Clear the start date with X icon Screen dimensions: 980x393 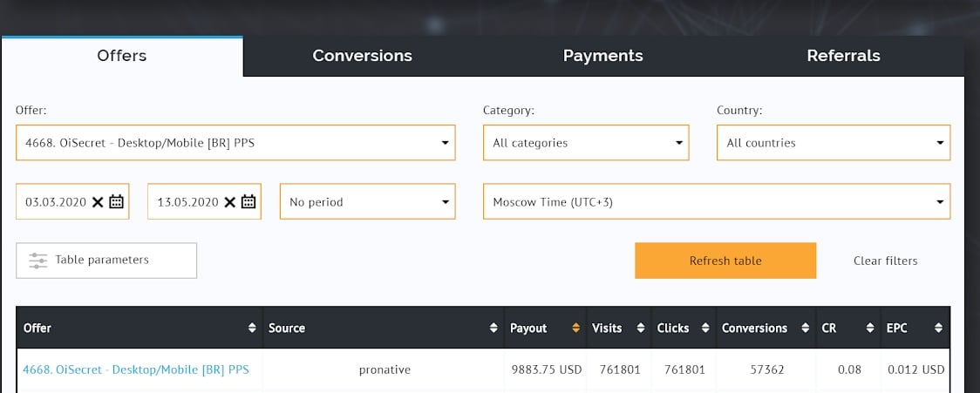[98, 202]
